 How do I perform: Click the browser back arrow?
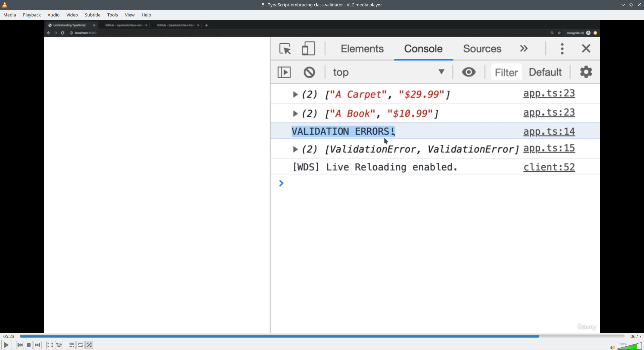49,33
